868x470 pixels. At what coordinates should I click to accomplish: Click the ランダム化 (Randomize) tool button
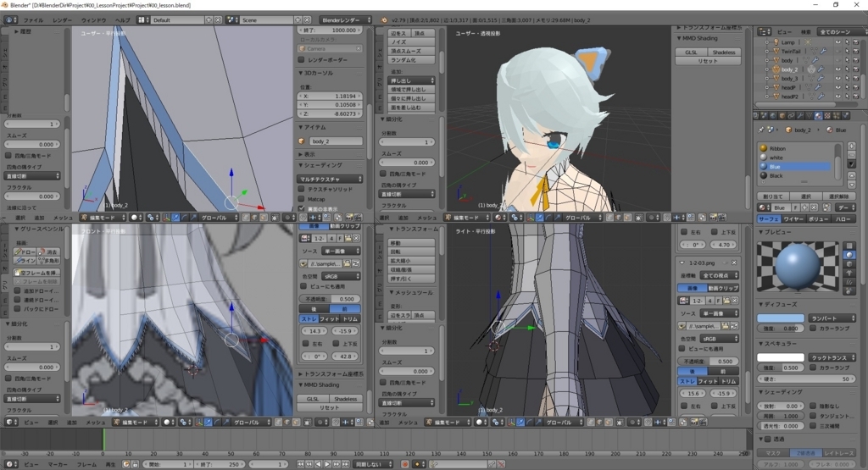click(411, 60)
